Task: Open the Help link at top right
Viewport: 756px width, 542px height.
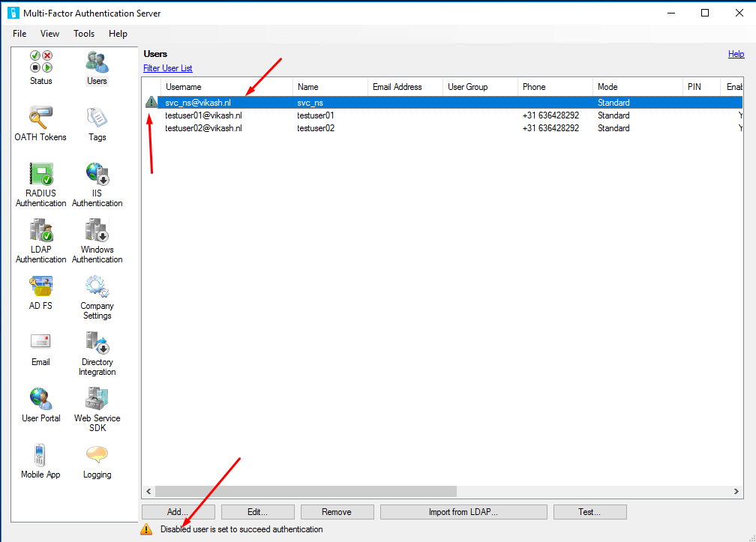Action: [x=736, y=54]
